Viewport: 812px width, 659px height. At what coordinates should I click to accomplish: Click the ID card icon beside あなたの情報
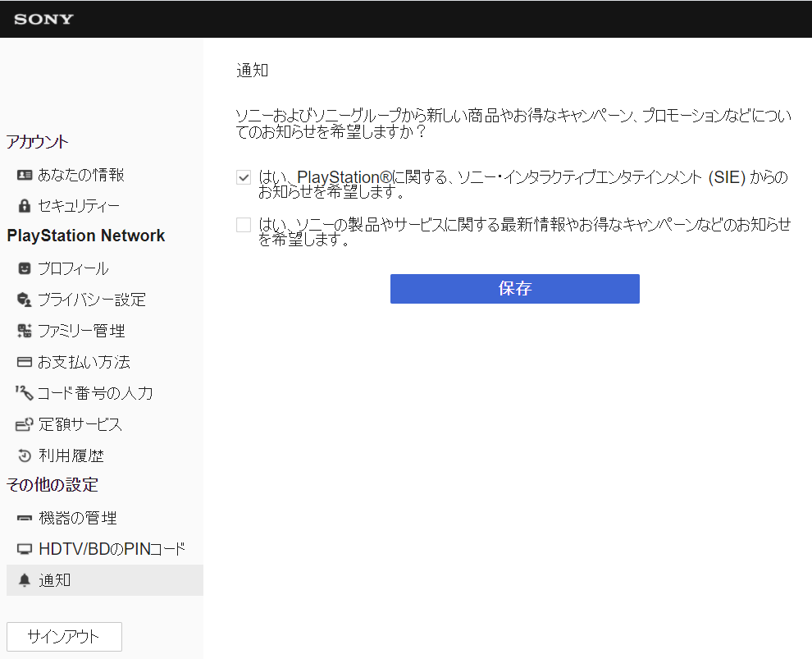[25, 175]
